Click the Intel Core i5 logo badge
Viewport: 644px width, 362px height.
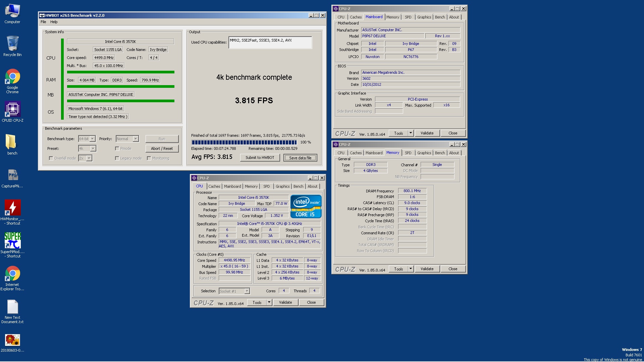pyautogui.click(x=306, y=206)
